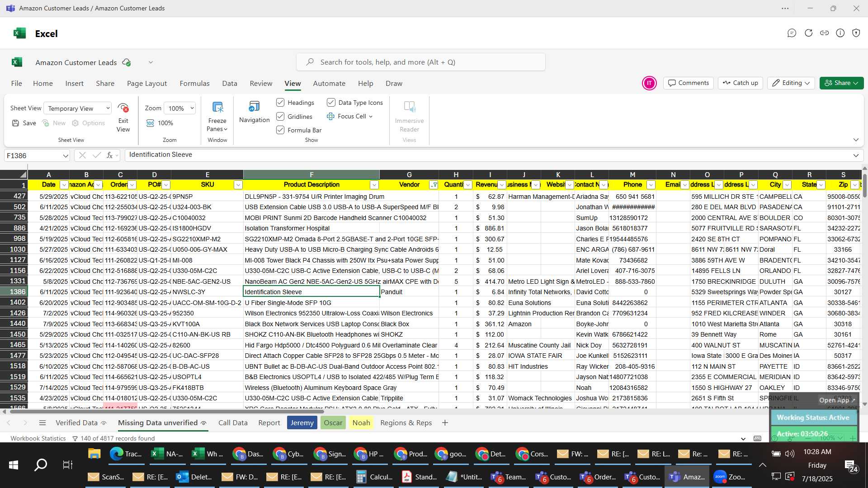This screenshot has height=488, width=868.
Task: Open the all sheets list icon
Action: pyautogui.click(x=42, y=422)
